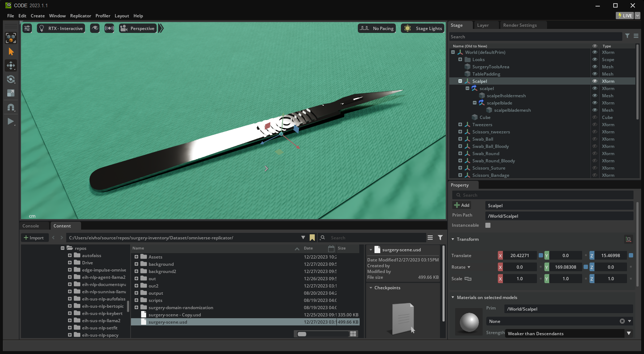This screenshot has height=354, width=644.
Task: Expand the Looks scope node
Action: click(x=460, y=59)
